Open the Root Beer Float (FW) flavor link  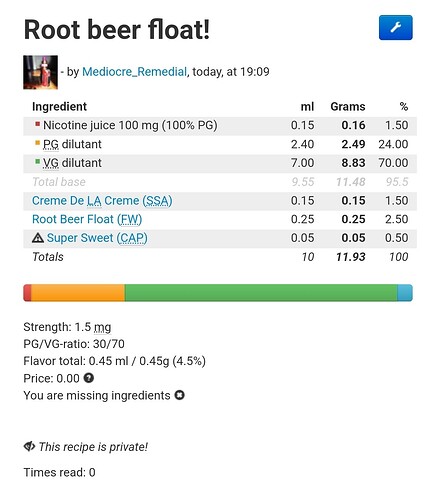point(87,219)
